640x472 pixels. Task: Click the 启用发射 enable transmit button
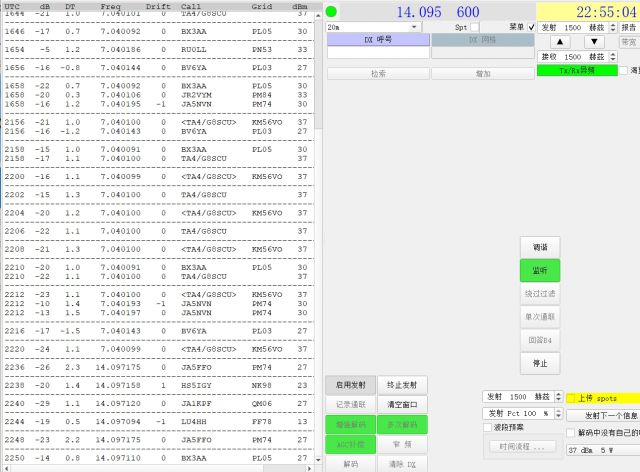pyautogui.click(x=350, y=385)
